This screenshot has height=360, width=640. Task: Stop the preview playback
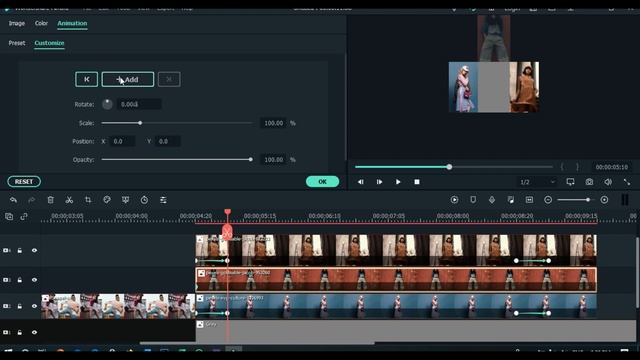tap(417, 182)
